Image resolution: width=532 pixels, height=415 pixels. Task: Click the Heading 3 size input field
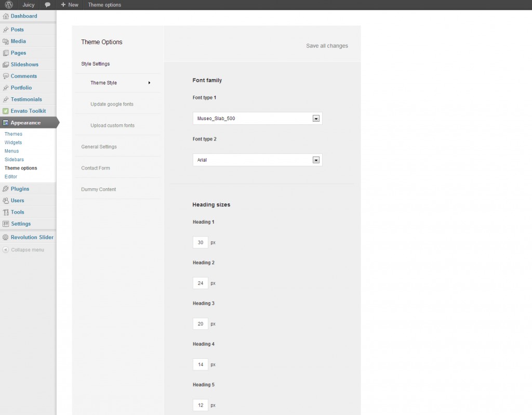[200, 324]
